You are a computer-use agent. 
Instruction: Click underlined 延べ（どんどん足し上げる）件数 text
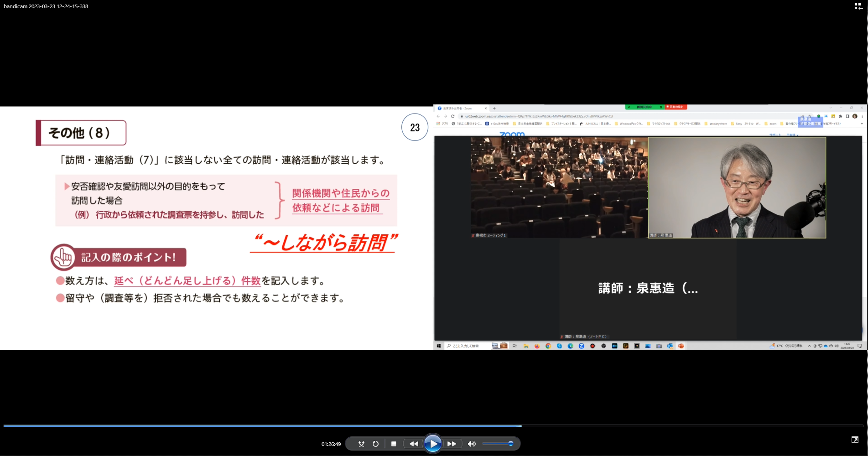[x=187, y=281]
